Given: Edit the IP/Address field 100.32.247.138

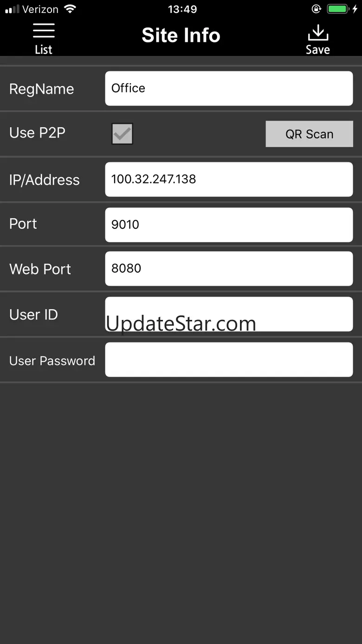Looking at the screenshot, I should click(229, 179).
